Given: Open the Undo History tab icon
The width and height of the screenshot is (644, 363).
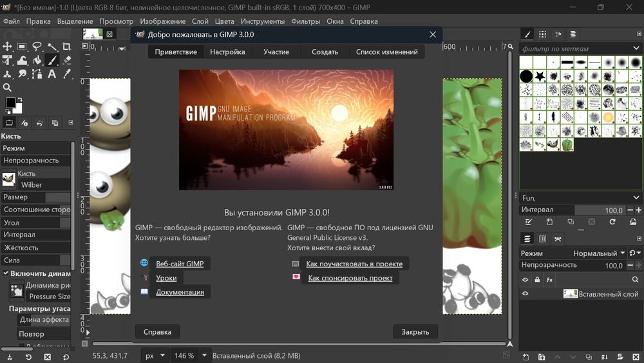Looking at the screenshot, I should tap(40, 123).
